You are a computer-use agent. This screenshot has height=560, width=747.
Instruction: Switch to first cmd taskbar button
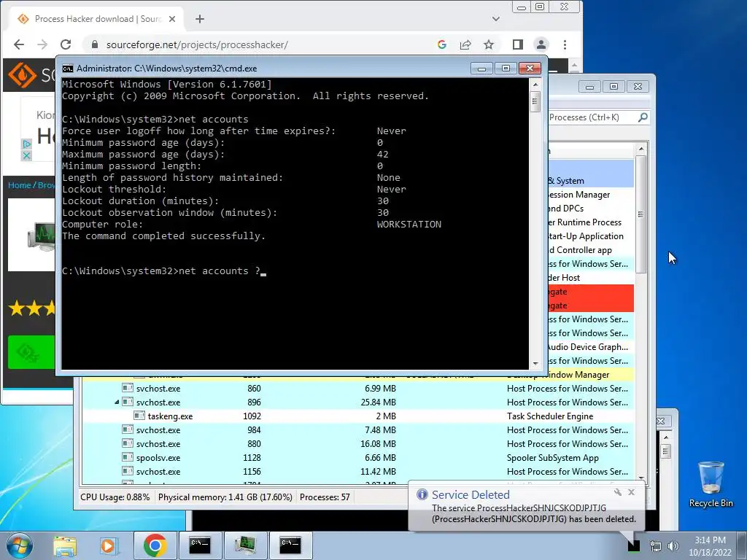(x=200, y=545)
